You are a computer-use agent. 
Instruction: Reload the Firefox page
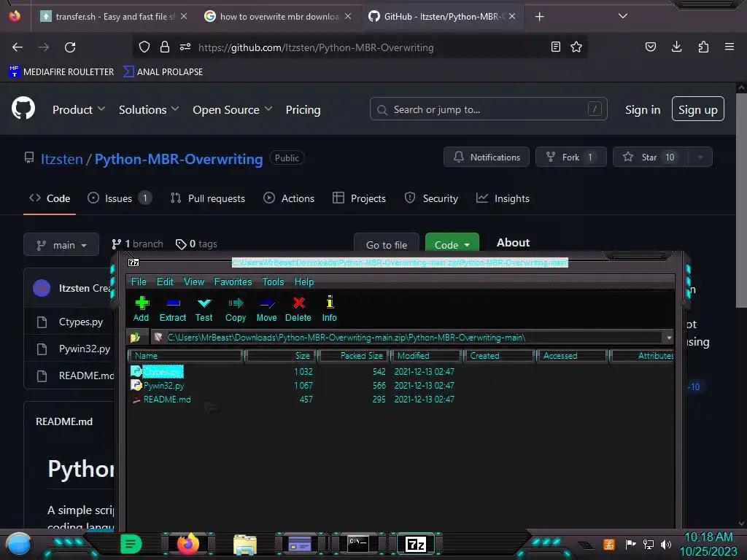tap(70, 47)
